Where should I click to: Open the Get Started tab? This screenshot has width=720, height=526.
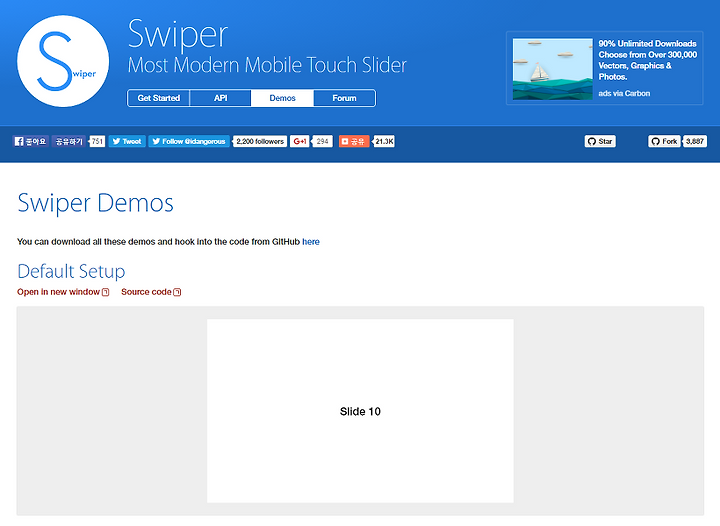coord(158,98)
